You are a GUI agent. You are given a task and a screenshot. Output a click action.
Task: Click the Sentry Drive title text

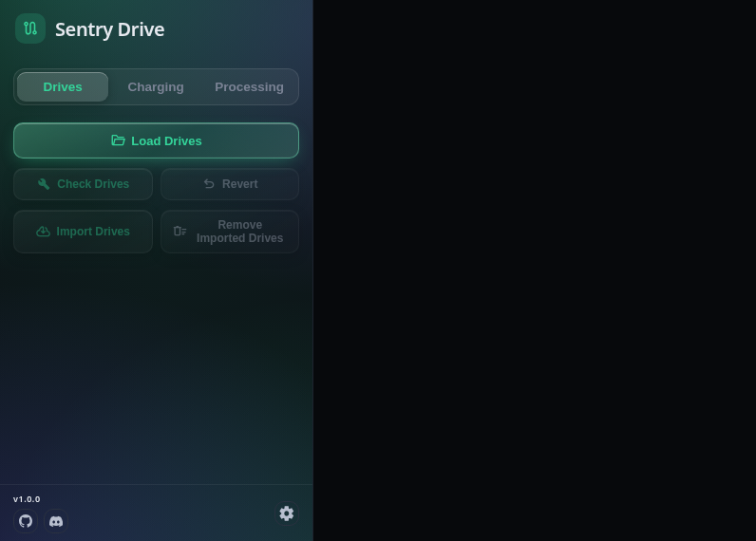[x=110, y=29]
